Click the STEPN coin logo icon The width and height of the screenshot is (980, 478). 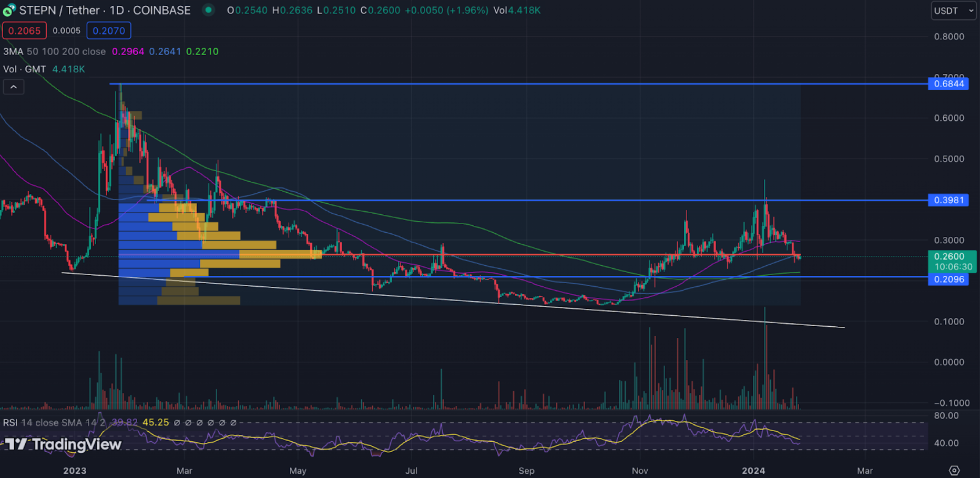(x=8, y=10)
